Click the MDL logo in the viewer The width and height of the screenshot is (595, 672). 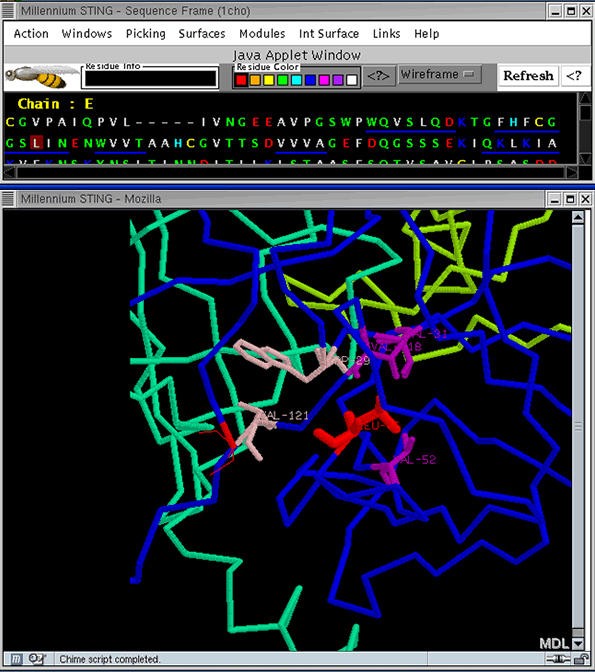[554, 643]
